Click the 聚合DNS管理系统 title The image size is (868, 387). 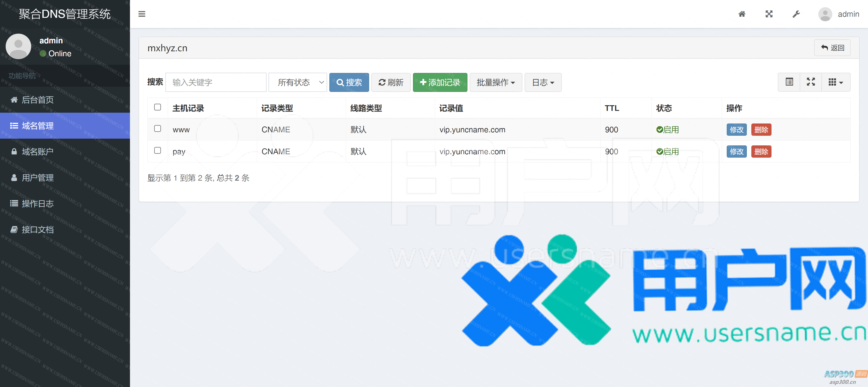coord(65,14)
